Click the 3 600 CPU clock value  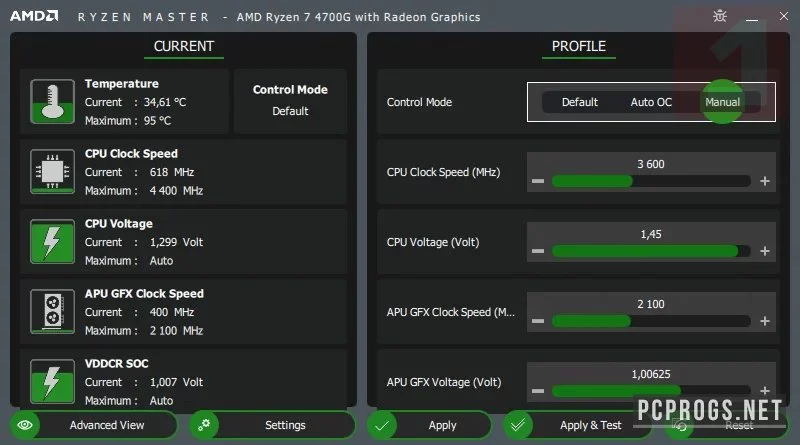click(651, 164)
